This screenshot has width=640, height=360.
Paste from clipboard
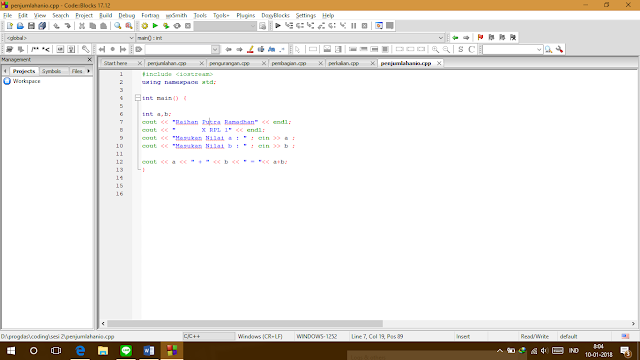click(x=104, y=26)
